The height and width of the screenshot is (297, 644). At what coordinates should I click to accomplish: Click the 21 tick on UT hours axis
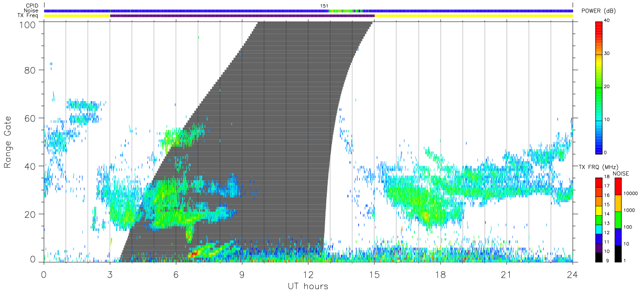coord(507,275)
